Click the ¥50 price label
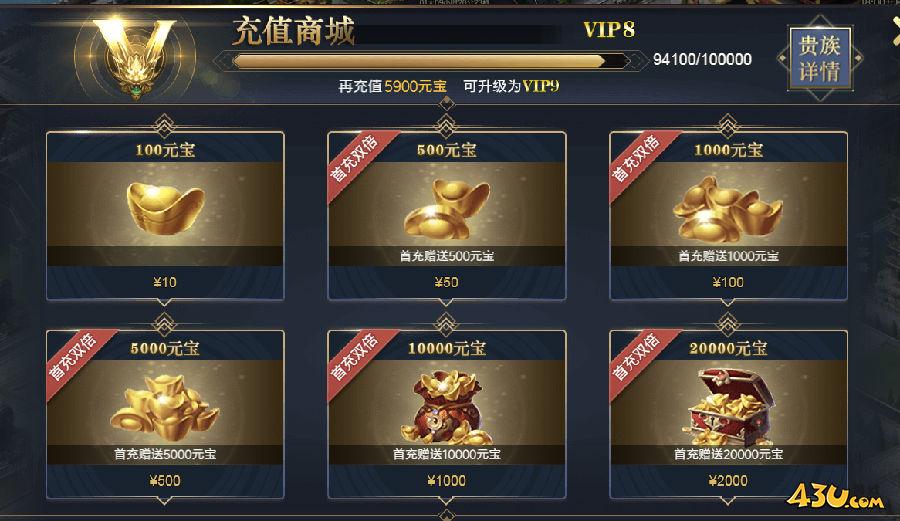The width and height of the screenshot is (900, 521). point(446,282)
